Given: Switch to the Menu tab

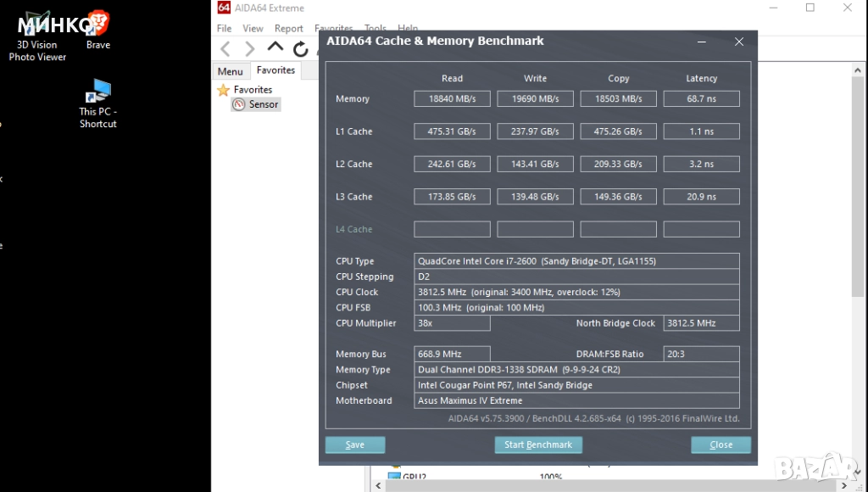Looking at the screenshot, I should click(x=230, y=71).
